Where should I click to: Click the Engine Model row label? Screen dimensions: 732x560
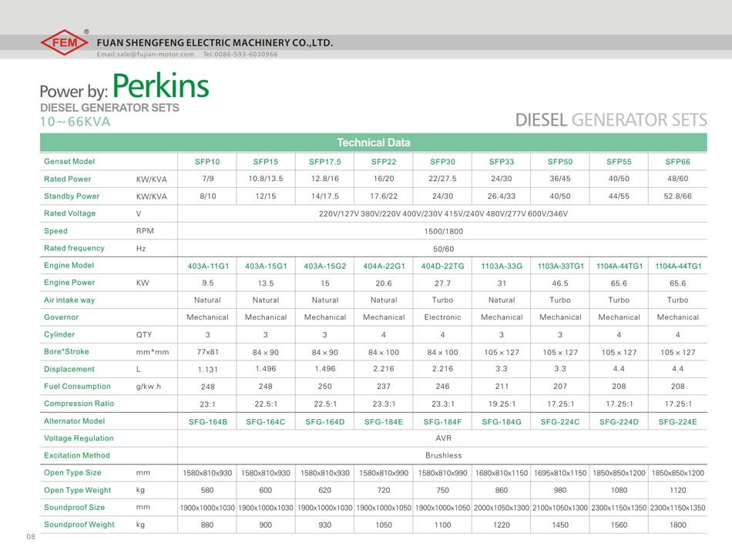[x=69, y=265]
